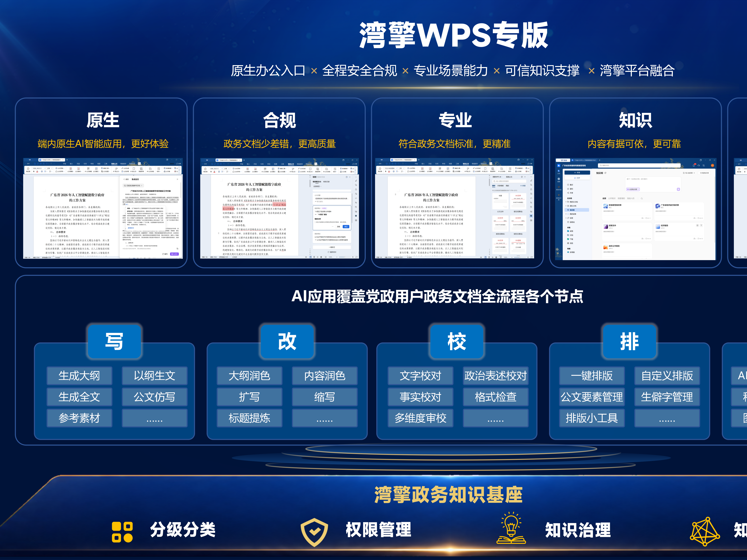Click the 合规 card heading

click(x=280, y=120)
